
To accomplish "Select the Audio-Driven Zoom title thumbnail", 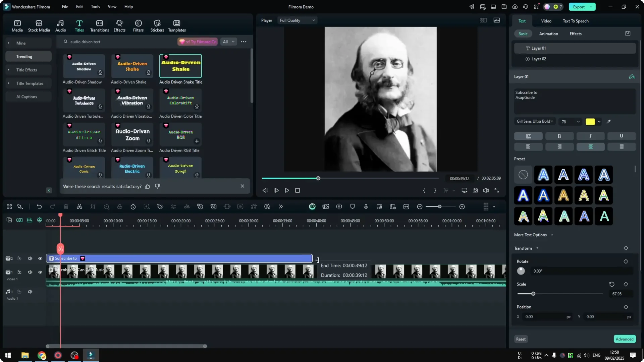I will coord(132,134).
